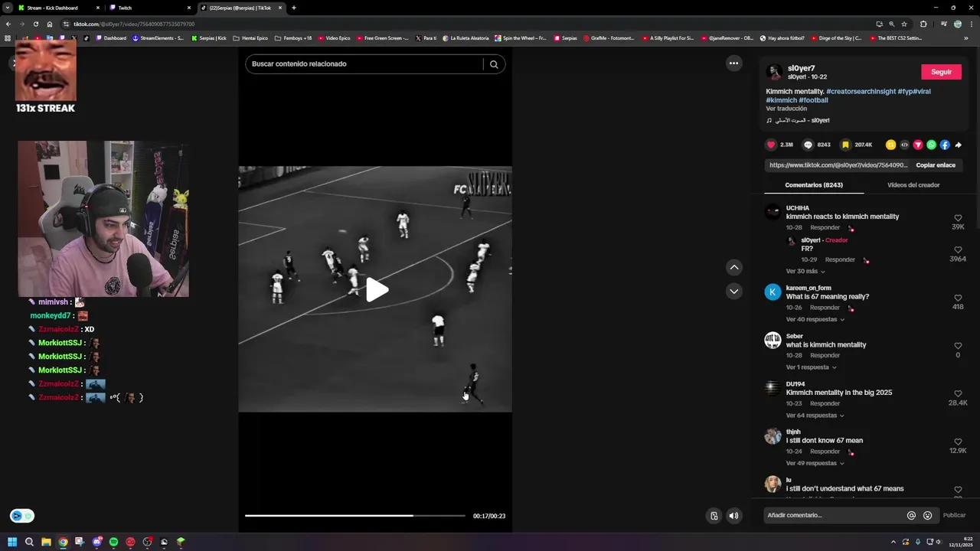
Task: Like kareem_on_form's comment heart
Action: pos(958,298)
